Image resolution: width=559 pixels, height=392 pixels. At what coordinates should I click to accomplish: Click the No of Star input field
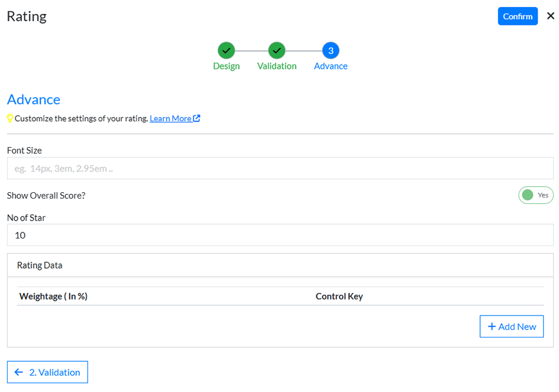[279, 235]
